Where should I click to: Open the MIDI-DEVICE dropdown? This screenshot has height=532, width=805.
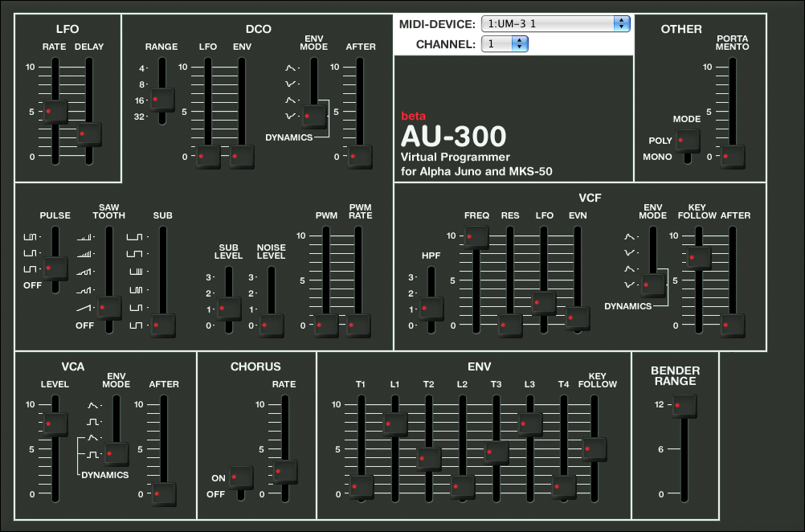(555, 23)
